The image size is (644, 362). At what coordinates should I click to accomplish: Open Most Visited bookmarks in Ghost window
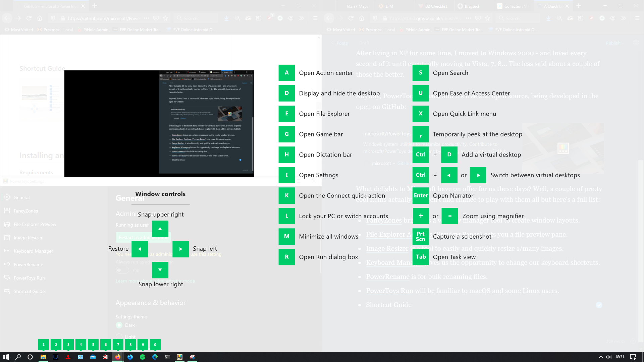tap(341, 29)
